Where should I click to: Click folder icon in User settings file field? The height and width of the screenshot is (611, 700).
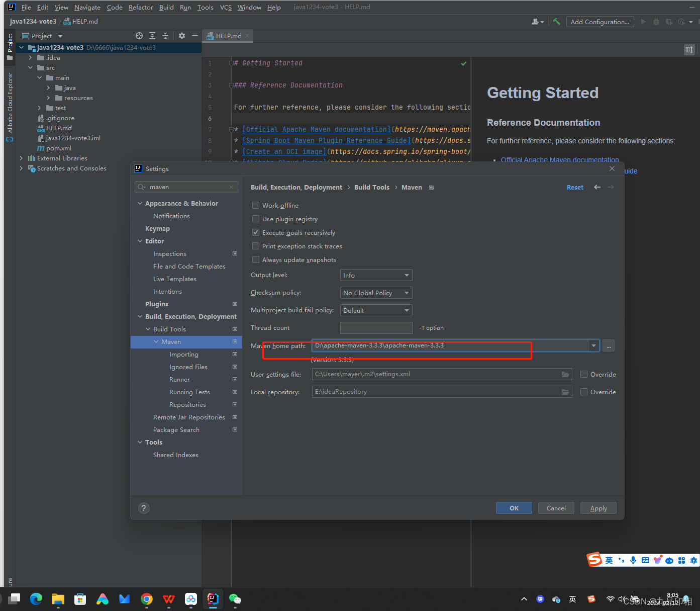click(565, 374)
